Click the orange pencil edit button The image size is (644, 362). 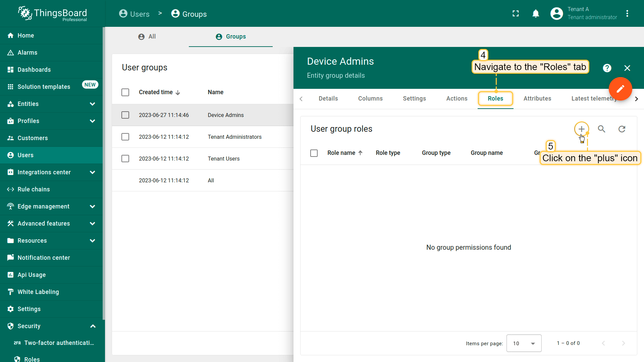(620, 89)
